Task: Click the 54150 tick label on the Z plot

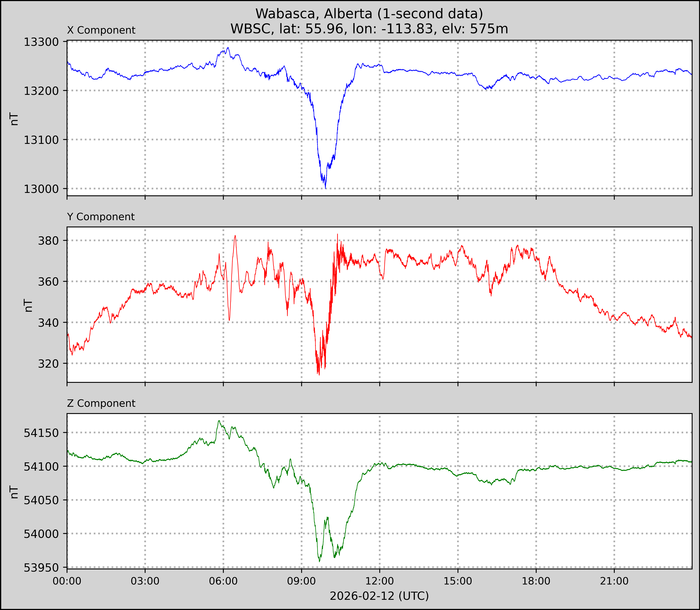Action: click(41, 433)
